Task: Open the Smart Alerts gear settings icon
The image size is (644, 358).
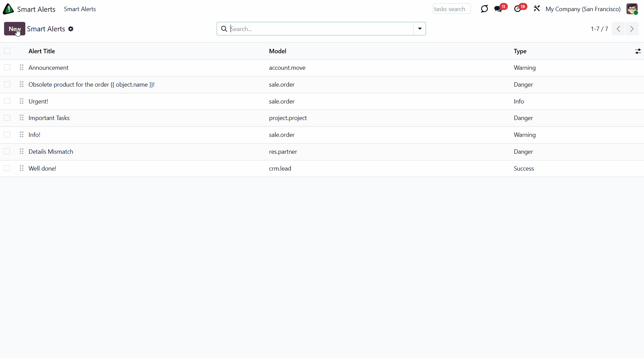Action: pyautogui.click(x=71, y=29)
